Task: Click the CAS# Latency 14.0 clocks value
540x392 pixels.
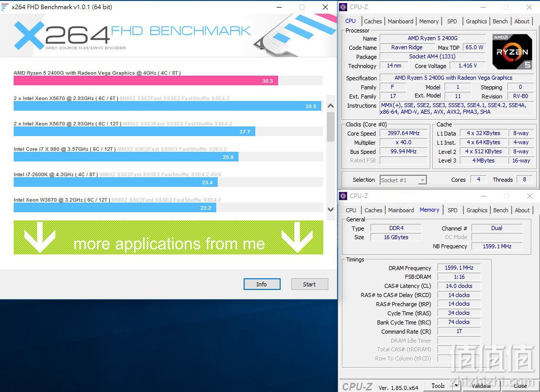Action: click(459, 286)
